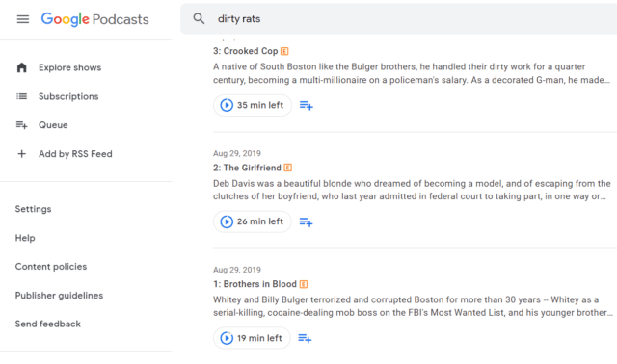Click the search field containing dirty rats
Image resolution: width=617 pixels, height=364 pixels.
point(398,19)
